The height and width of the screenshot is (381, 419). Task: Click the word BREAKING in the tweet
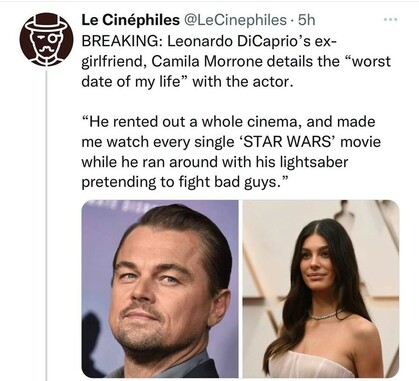122,42
